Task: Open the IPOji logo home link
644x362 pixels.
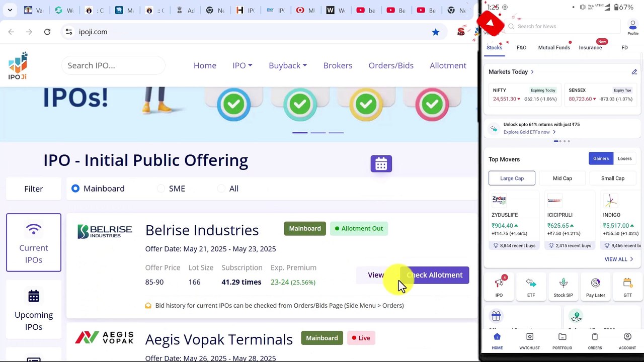Action: click(x=18, y=65)
